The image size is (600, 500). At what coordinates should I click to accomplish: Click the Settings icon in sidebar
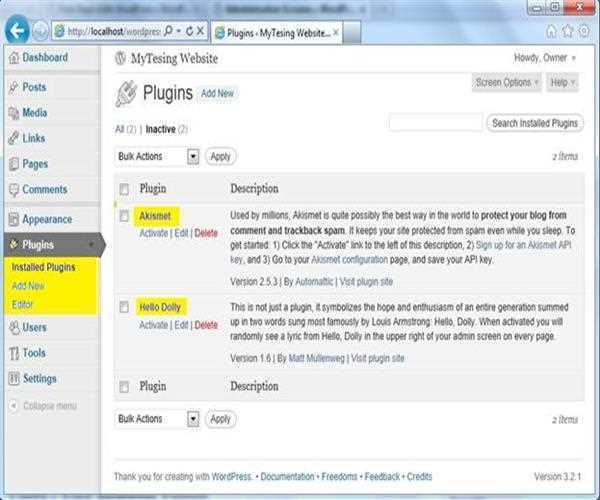point(12,378)
